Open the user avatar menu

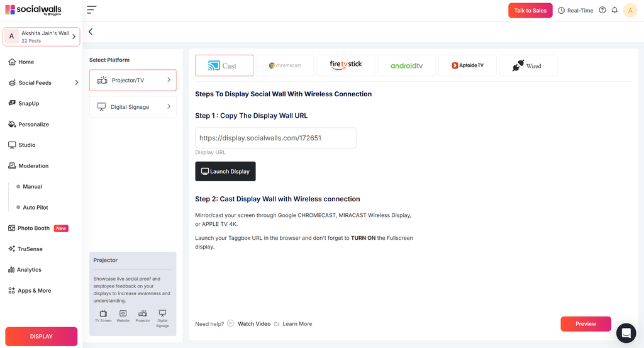pos(630,10)
